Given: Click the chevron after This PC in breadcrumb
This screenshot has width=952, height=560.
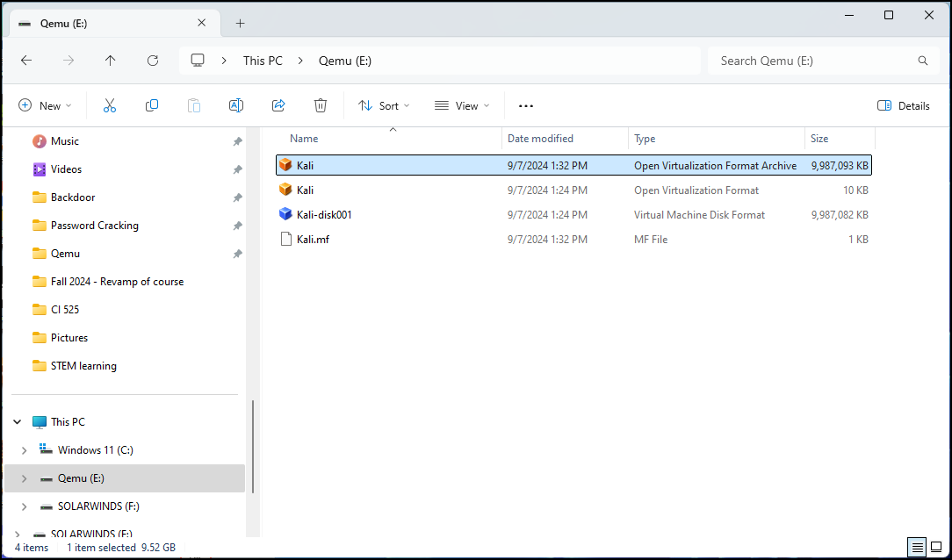Looking at the screenshot, I should [300, 61].
